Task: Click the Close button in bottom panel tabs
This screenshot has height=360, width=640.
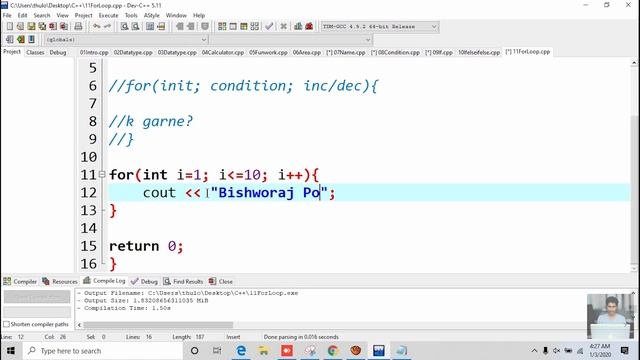Action: pos(221,281)
